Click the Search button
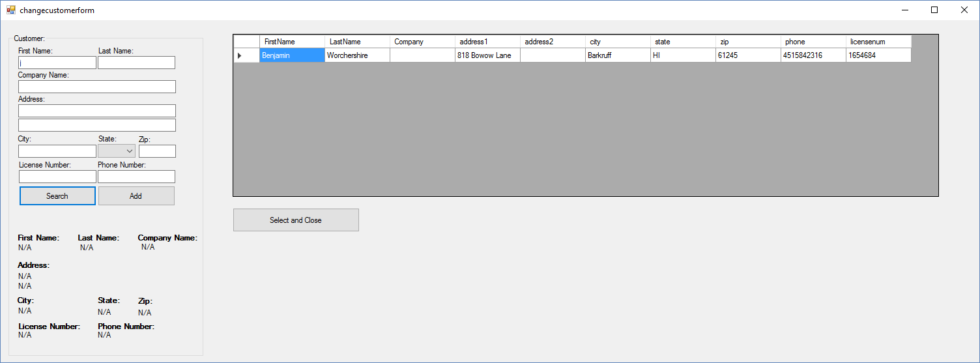Image resolution: width=980 pixels, height=363 pixels. tap(57, 196)
